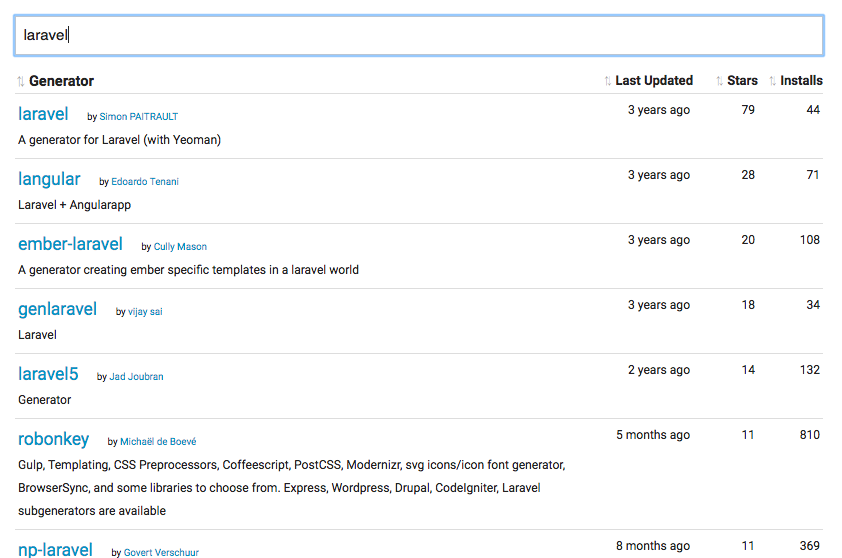The height and width of the screenshot is (558, 842).
Task: Click the star count 18
Action: tap(748, 305)
